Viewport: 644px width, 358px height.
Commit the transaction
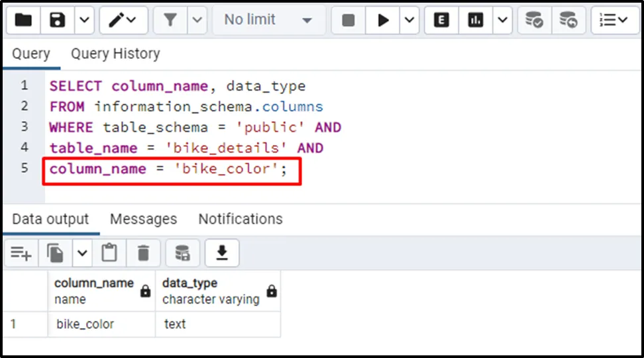tap(534, 21)
